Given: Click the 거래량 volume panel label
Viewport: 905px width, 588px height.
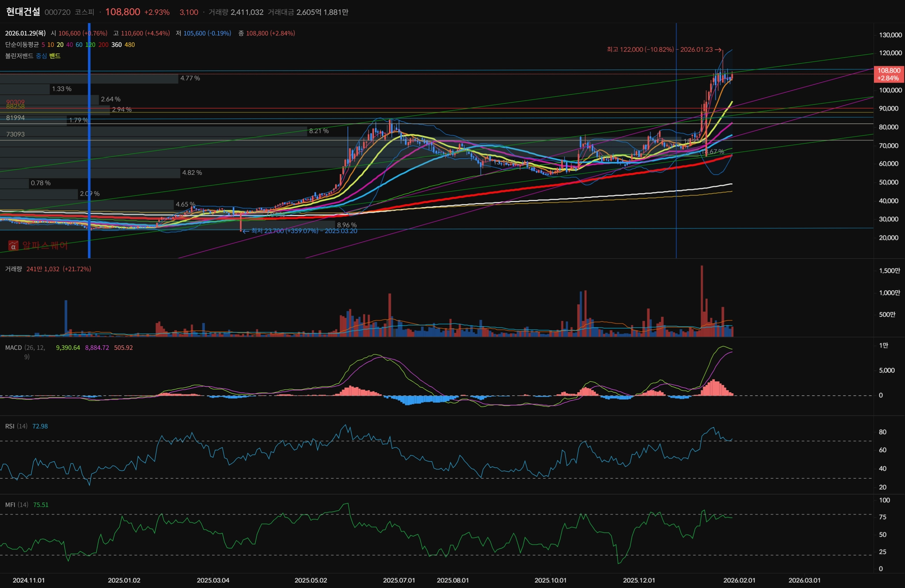Looking at the screenshot, I should click(13, 269).
